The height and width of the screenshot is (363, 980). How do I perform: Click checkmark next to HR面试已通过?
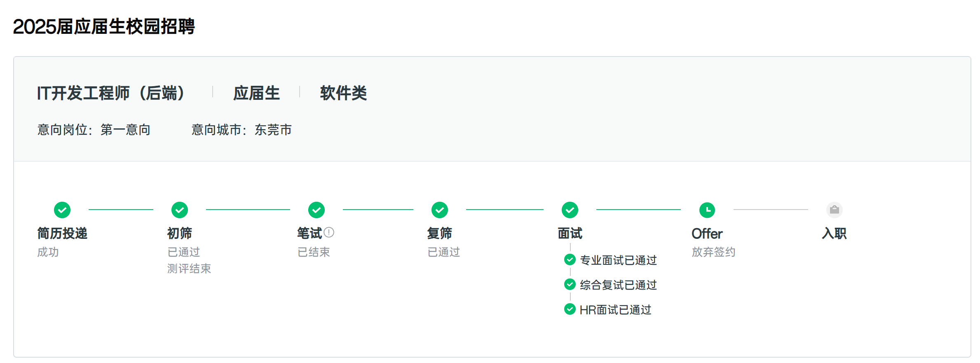(x=570, y=309)
